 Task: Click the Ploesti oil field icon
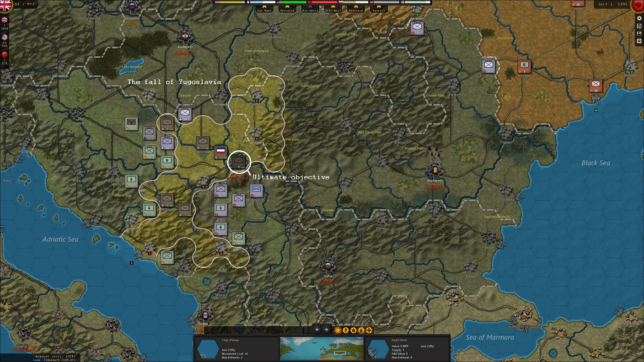click(435, 152)
